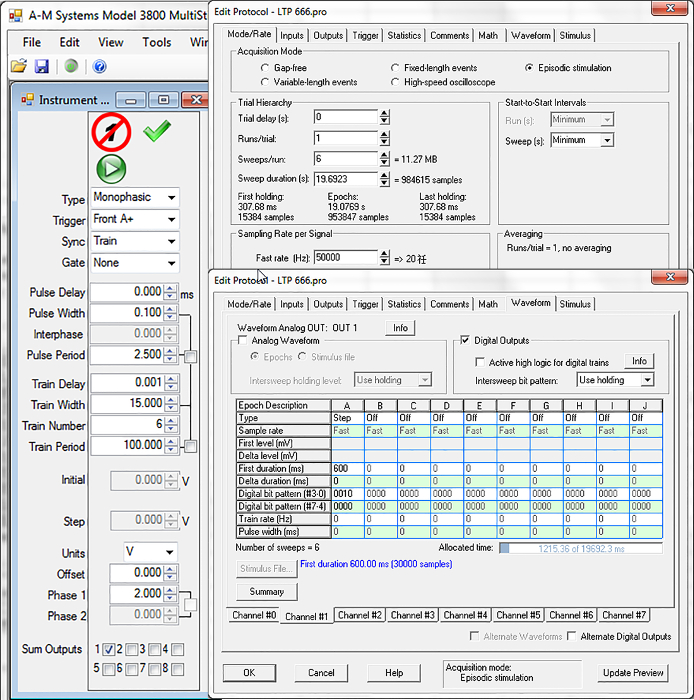Open the Tools menu
This screenshot has height=700, width=694.
[156, 42]
